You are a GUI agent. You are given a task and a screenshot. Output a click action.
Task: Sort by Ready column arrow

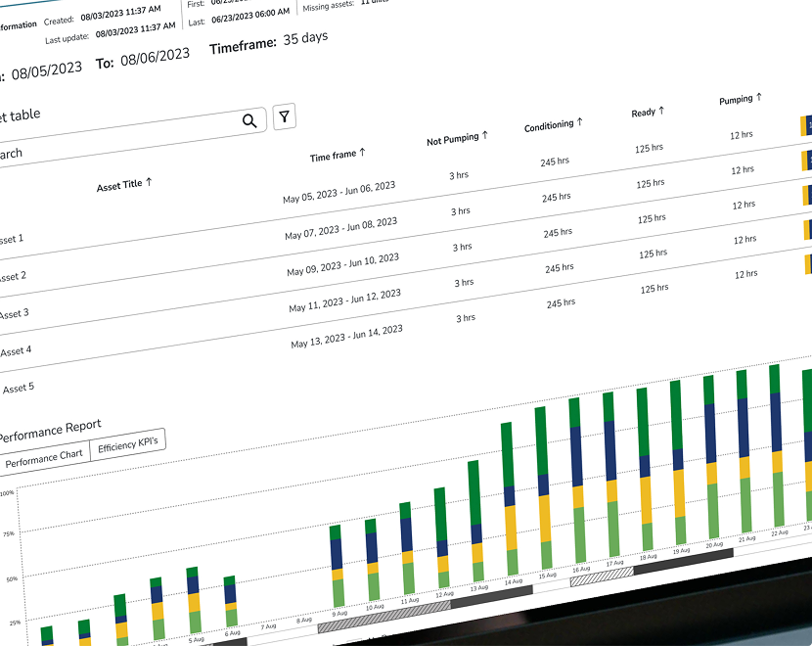click(661, 111)
